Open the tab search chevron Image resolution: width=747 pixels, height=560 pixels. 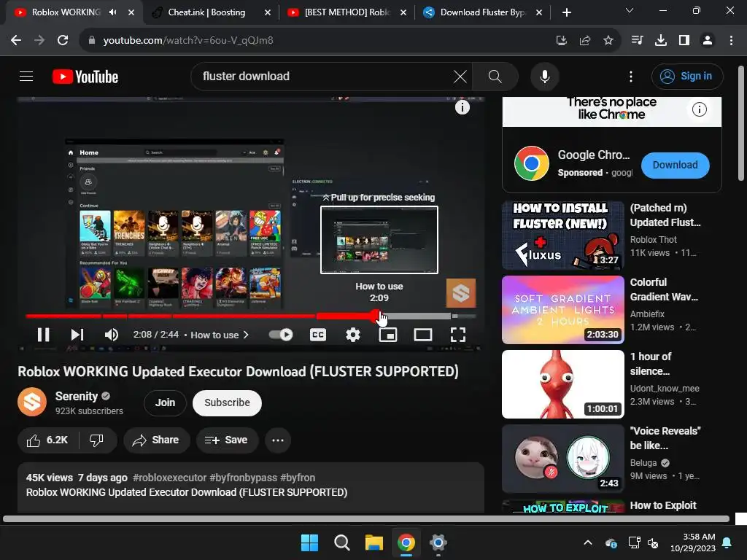point(630,10)
